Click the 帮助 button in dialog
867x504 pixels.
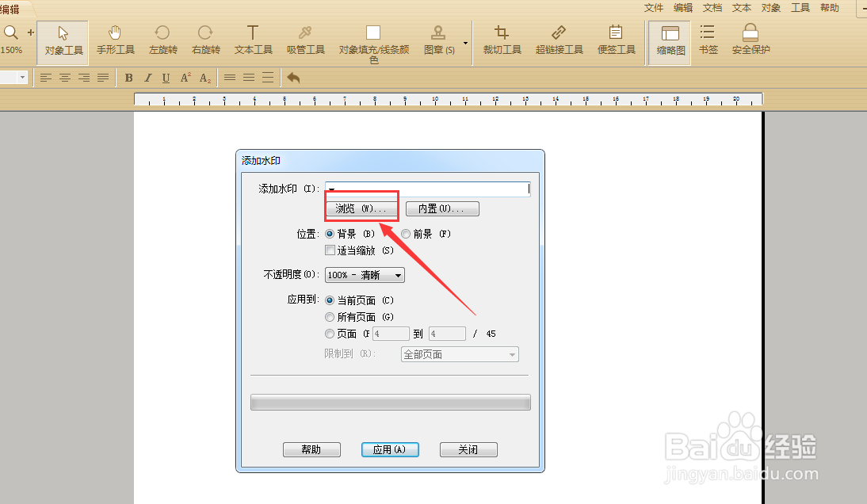[x=311, y=450]
